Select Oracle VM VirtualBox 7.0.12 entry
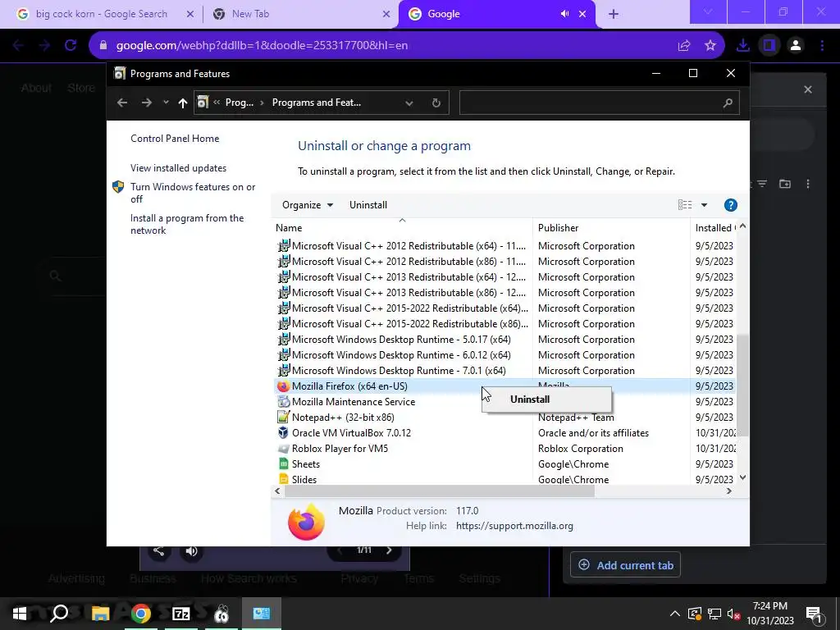The image size is (840, 630). [351, 433]
